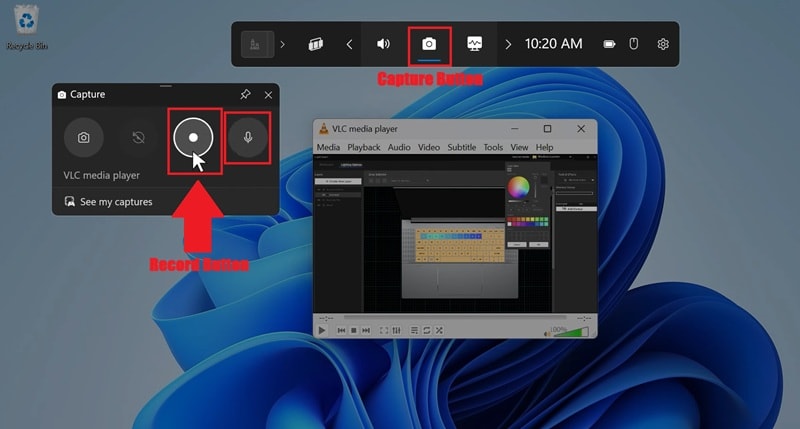The image size is (800, 429).
Task: Open the Playback menu in VLC
Action: click(x=364, y=147)
